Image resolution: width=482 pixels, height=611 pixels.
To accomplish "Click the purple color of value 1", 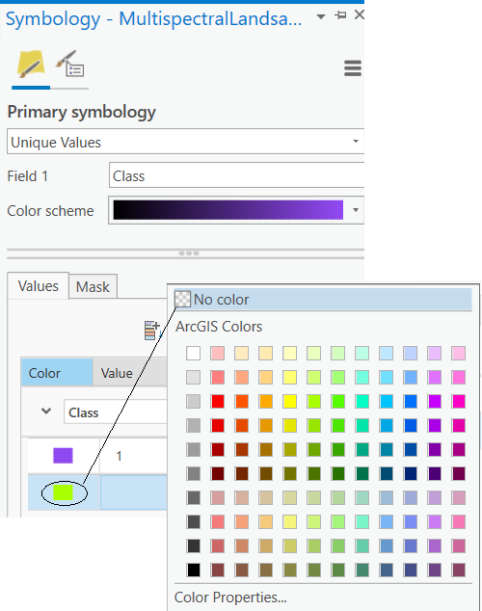I will point(63,455).
